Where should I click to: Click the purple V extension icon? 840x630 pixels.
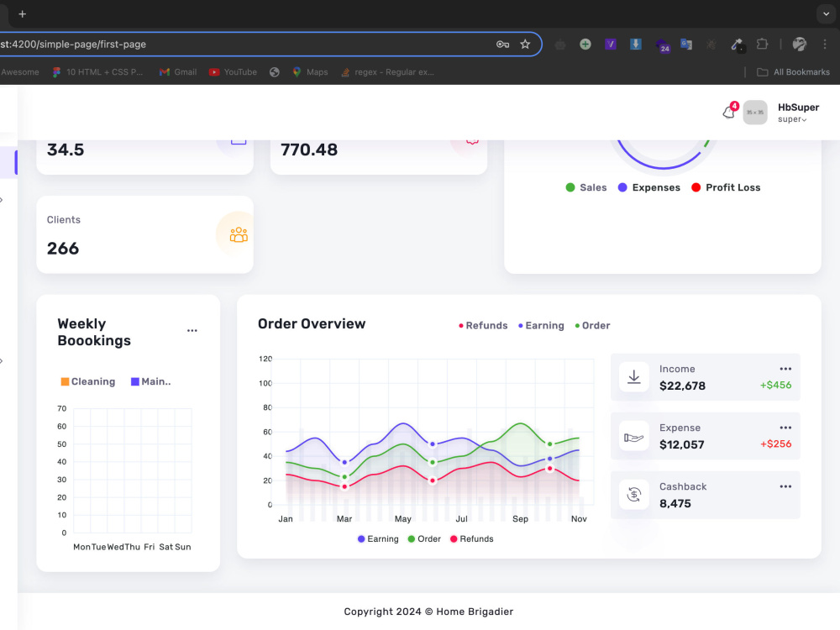pos(610,45)
